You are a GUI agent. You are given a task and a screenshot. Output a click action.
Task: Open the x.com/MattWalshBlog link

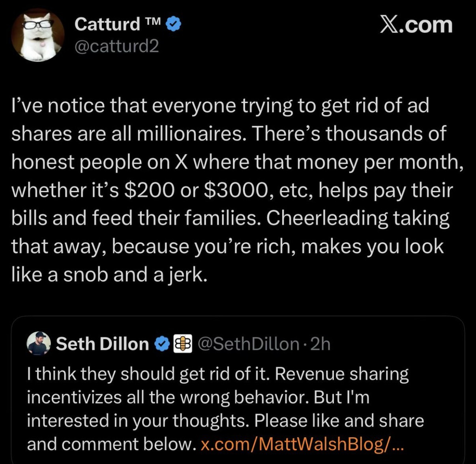coord(302,445)
